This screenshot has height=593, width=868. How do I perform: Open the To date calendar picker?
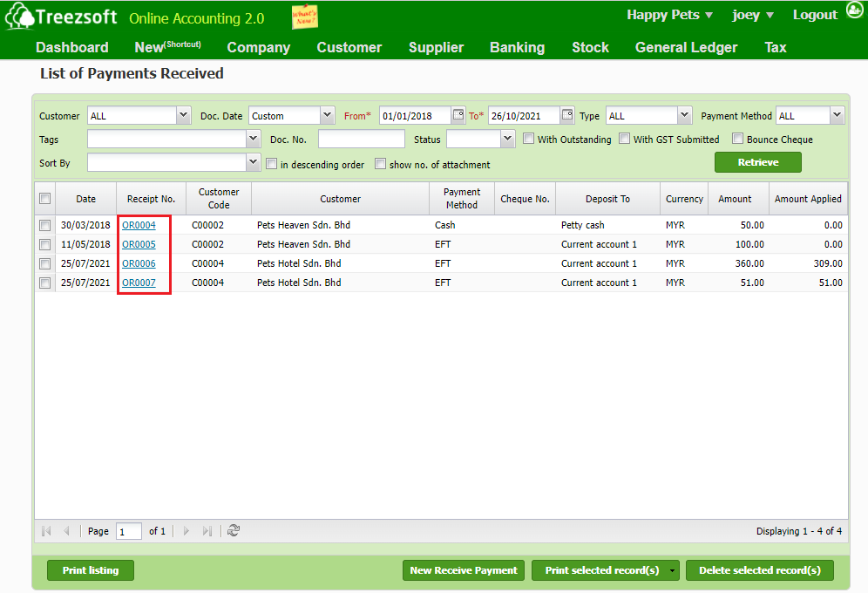pos(567,115)
